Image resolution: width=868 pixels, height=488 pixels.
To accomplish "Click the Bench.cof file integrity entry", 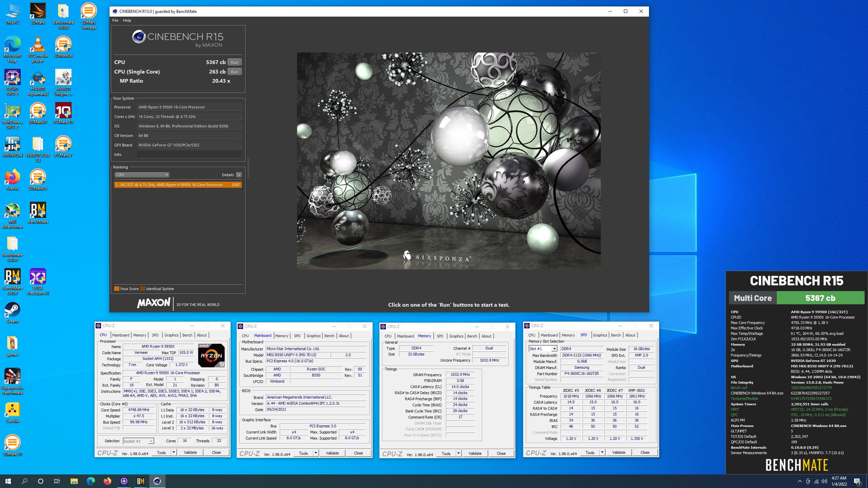I will [x=739, y=388].
